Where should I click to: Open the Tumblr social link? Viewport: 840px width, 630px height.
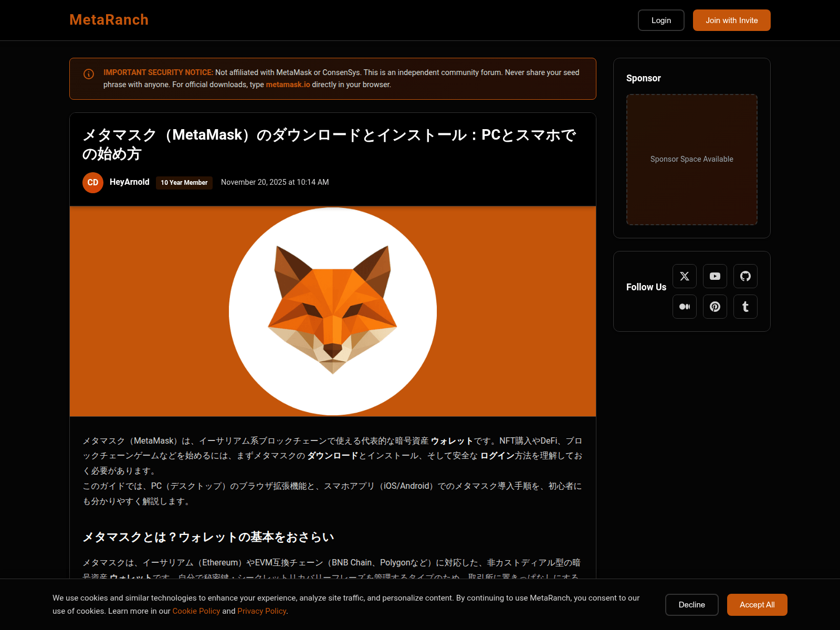pyautogui.click(x=745, y=307)
